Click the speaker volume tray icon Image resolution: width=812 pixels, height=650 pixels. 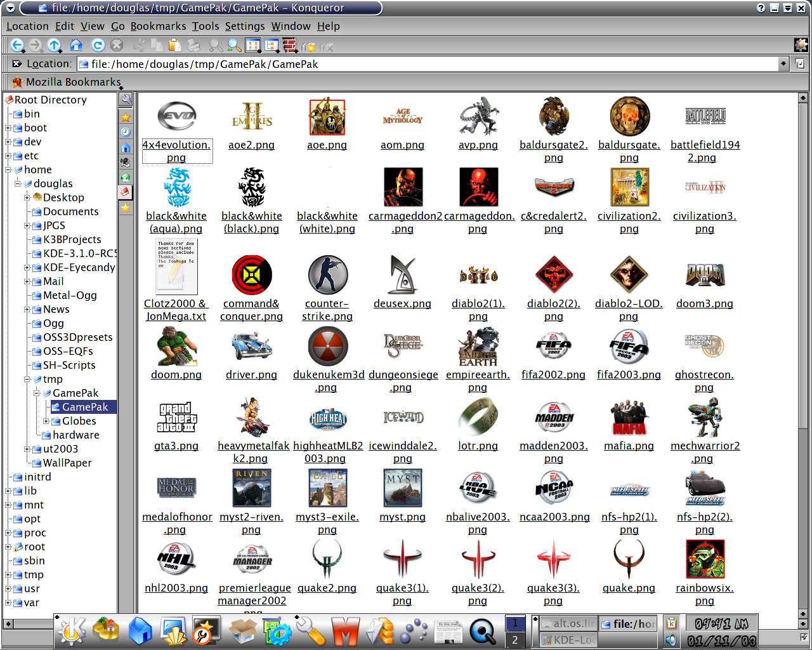pyautogui.click(x=671, y=640)
